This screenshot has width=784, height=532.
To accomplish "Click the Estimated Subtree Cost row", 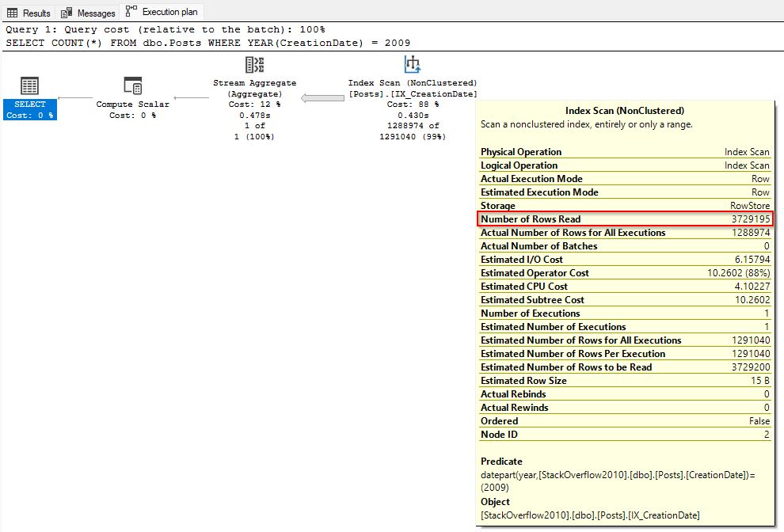I will point(625,300).
